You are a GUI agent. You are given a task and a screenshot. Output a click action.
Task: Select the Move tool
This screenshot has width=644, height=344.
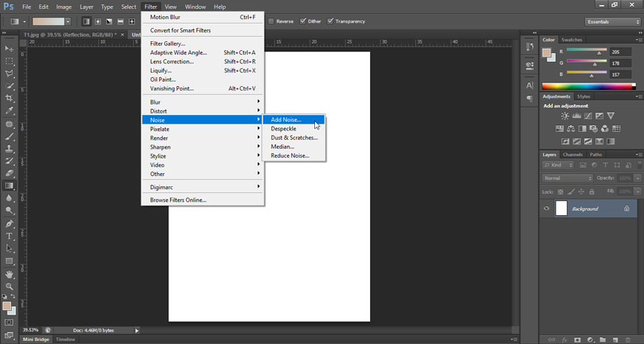coord(10,48)
